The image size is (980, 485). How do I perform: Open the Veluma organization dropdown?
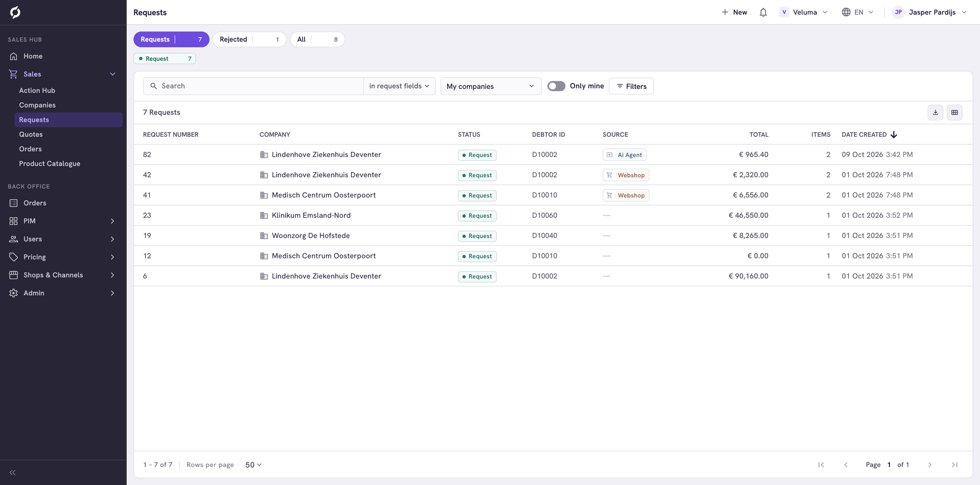click(804, 12)
